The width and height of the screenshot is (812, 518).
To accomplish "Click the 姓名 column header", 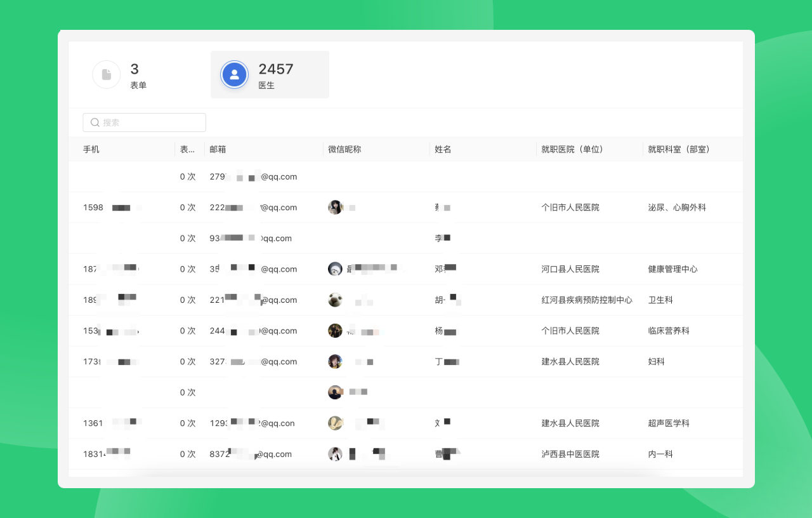I will [443, 150].
